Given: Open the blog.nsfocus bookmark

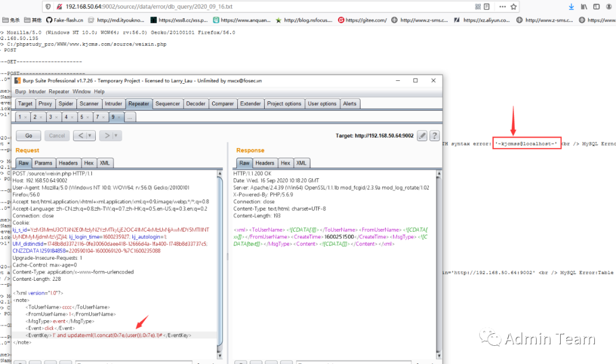Looking at the screenshot, I should click(303, 20).
